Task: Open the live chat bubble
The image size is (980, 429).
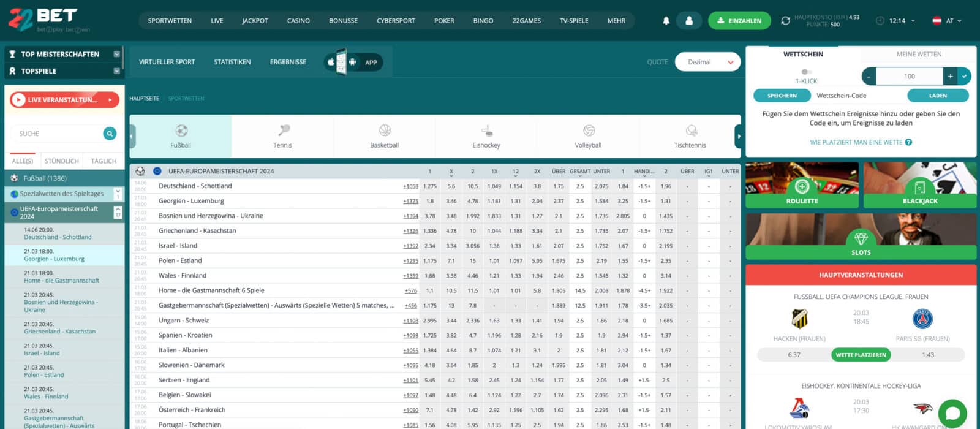Action: (x=952, y=413)
